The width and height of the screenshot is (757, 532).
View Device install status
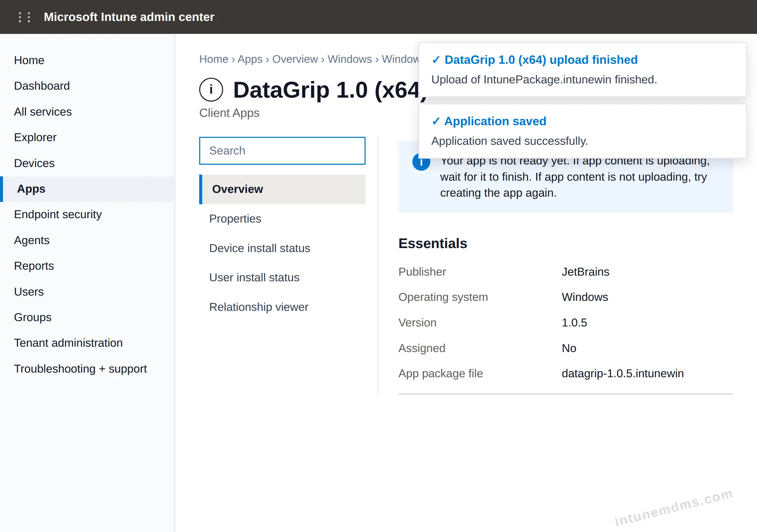point(282,248)
